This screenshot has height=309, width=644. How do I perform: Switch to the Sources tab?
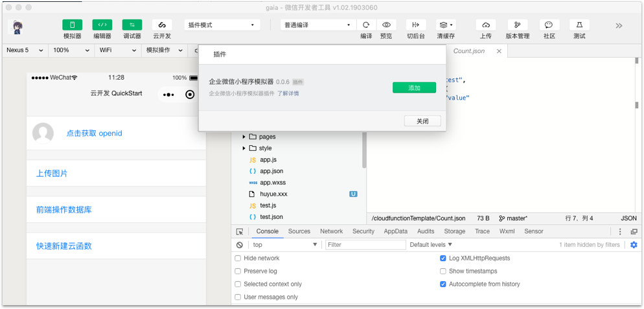299,231
